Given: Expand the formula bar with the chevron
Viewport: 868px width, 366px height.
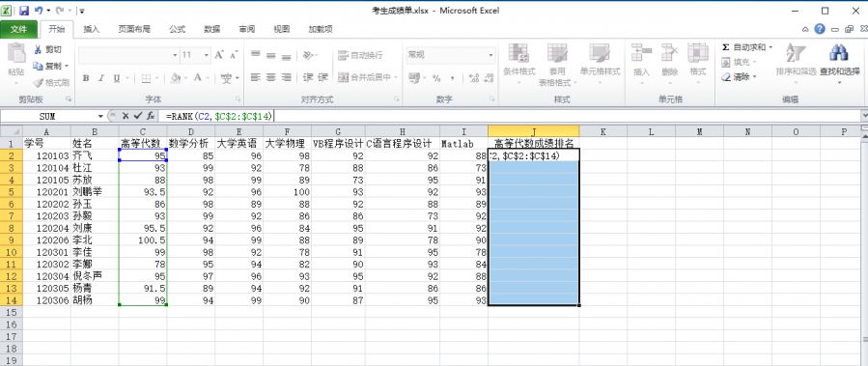Looking at the screenshot, I should (864, 116).
